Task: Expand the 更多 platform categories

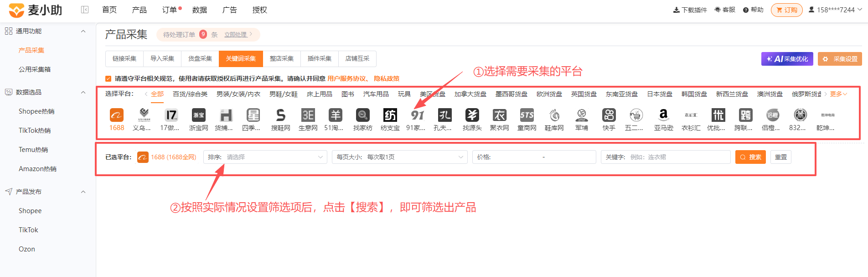Action: (x=838, y=94)
